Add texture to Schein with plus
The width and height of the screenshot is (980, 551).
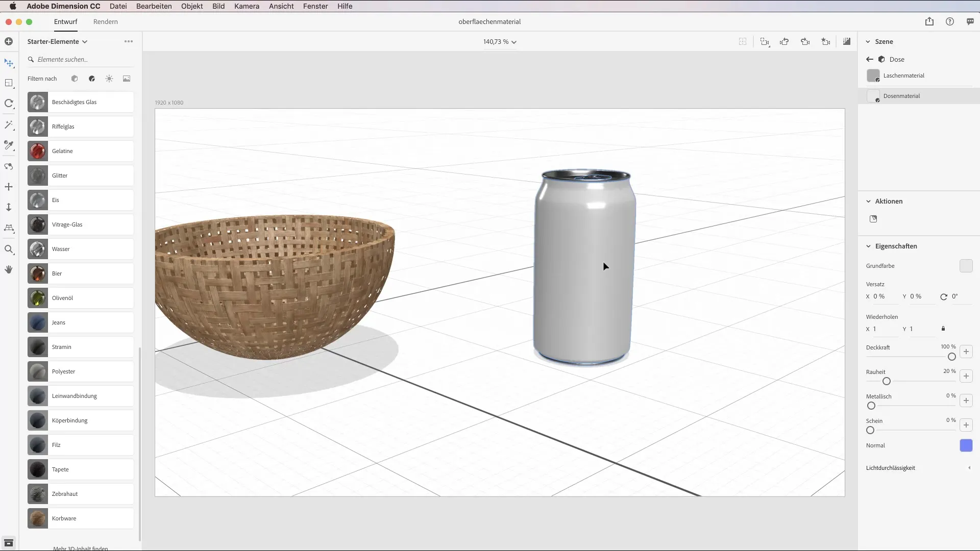966,425
